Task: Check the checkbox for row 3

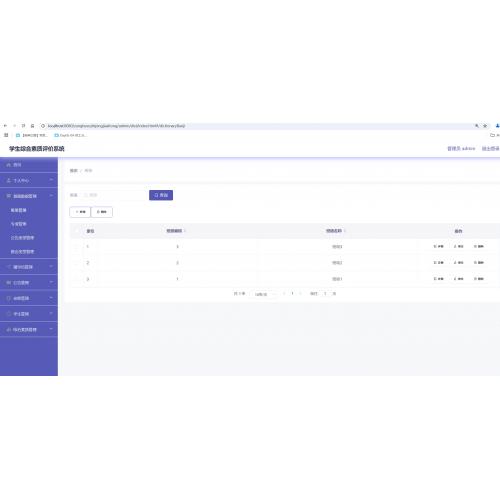Action: coord(76,279)
